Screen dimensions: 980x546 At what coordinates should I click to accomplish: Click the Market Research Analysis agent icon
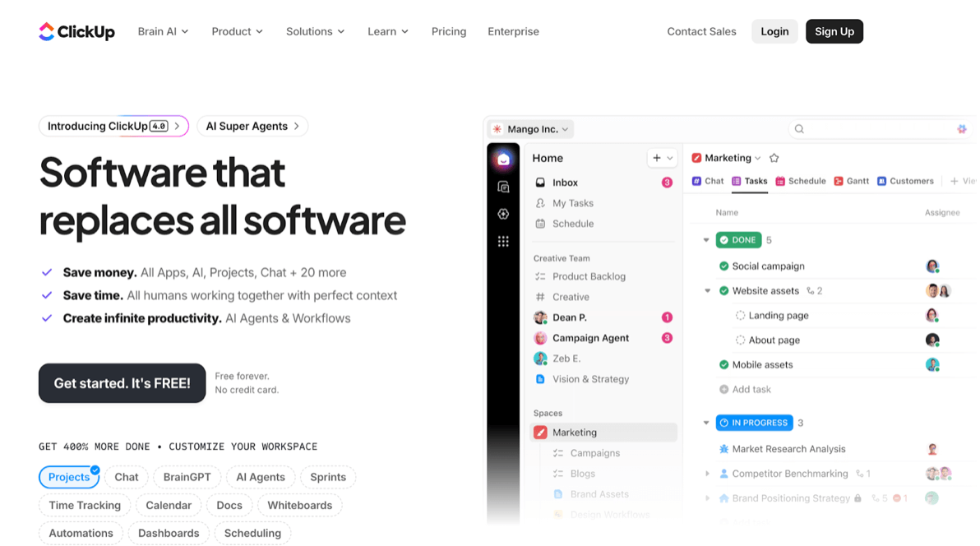point(723,449)
